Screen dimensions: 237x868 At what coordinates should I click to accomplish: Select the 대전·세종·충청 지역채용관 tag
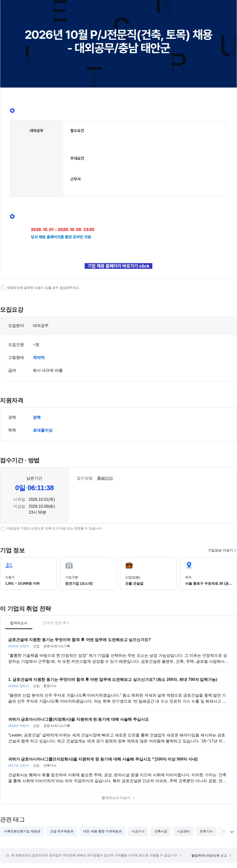[102, 831]
